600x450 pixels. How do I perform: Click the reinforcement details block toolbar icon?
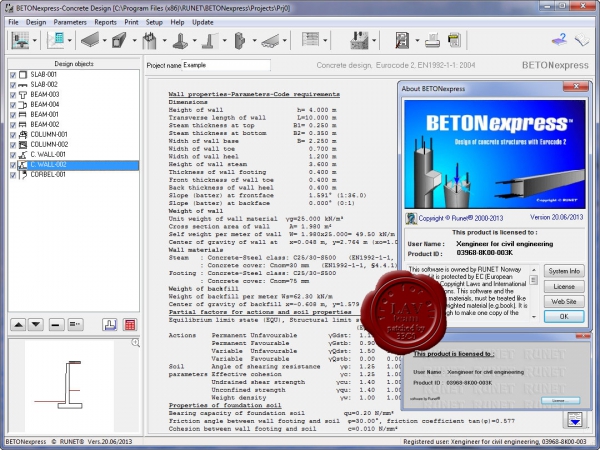click(359, 40)
